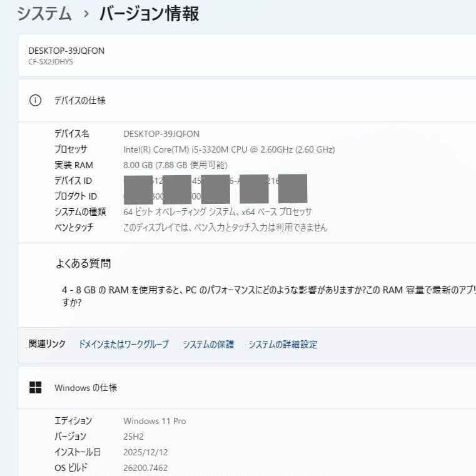The height and width of the screenshot is (476, 476).
Task: Select the システムの種類 value 64 ビット
Action: pyautogui.click(x=217, y=211)
